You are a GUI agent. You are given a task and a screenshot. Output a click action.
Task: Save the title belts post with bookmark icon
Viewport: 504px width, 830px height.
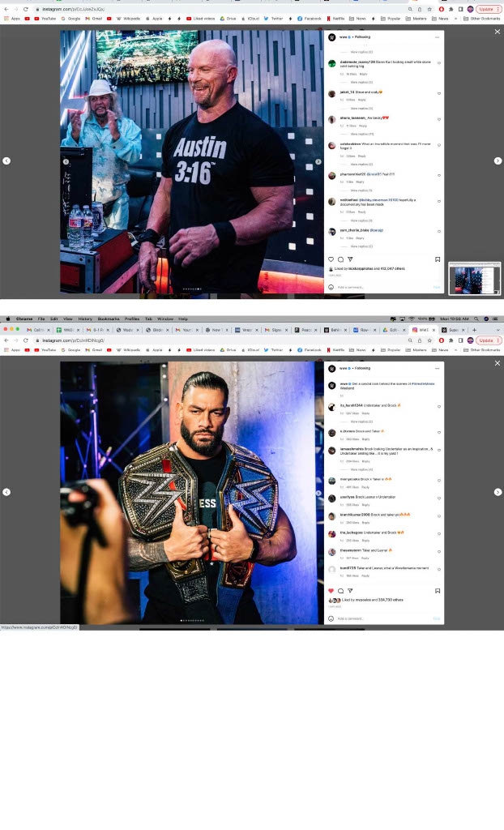(438, 591)
